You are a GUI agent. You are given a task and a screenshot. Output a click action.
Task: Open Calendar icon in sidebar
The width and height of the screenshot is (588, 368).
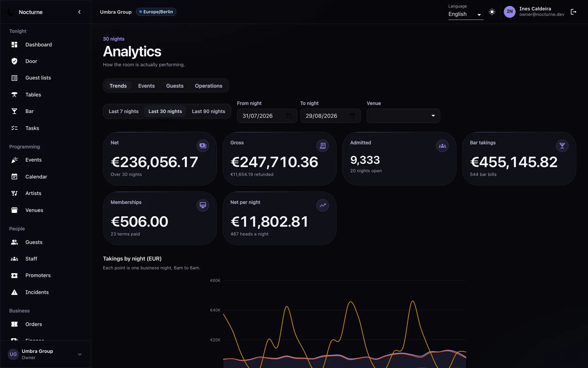tap(14, 177)
